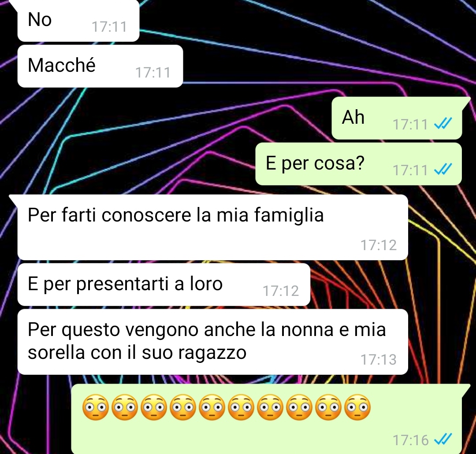Click the blue double check on 'E per cosa?'
476x454 pixels.
click(443, 169)
